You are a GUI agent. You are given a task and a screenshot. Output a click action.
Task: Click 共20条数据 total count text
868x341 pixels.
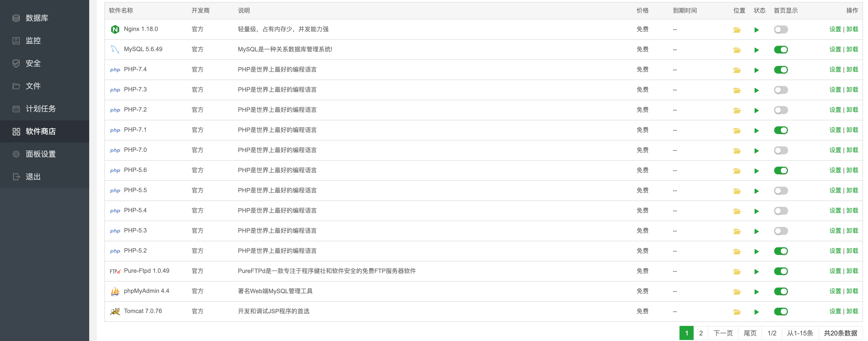(x=840, y=333)
